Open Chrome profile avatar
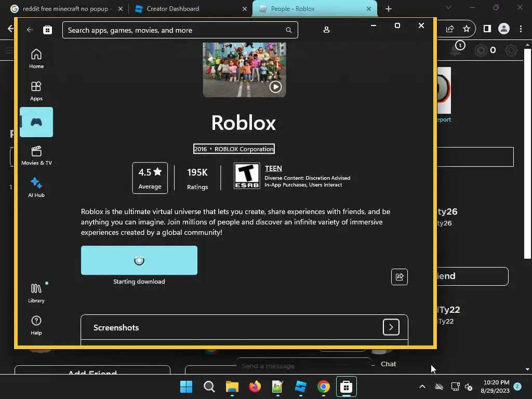The width and height of the screenshot is (532, 399). 504,29
